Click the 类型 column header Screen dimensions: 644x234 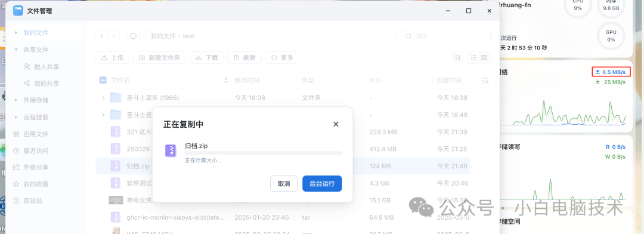[x=308, y=80]
